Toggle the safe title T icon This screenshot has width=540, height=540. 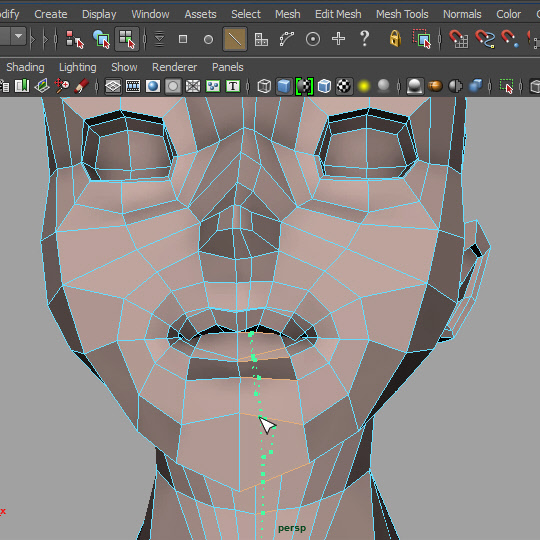[x=233, y=86]
